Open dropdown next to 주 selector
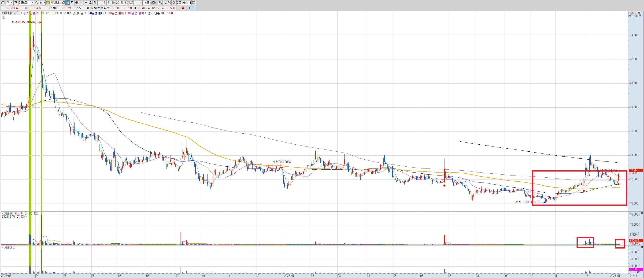The image size is (644, 278). [x=11, y=3]
